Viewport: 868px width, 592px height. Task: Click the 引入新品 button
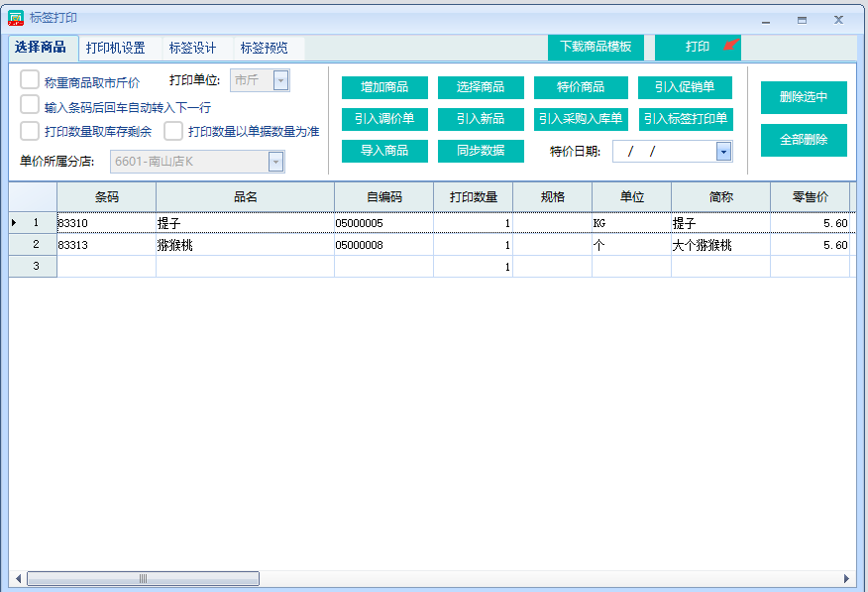[x=481, y=119]
